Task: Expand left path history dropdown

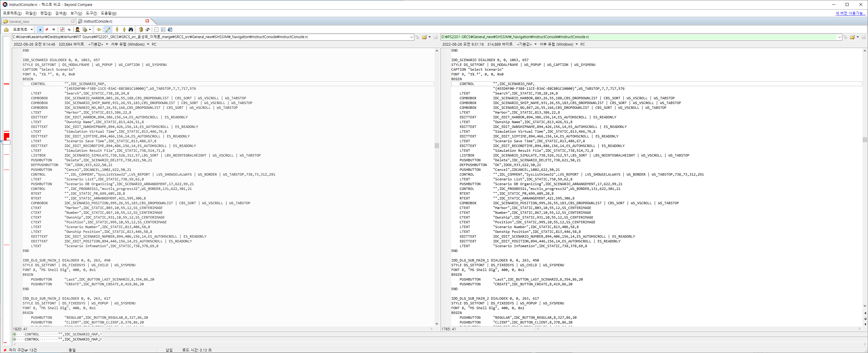Action: (411, 37)
